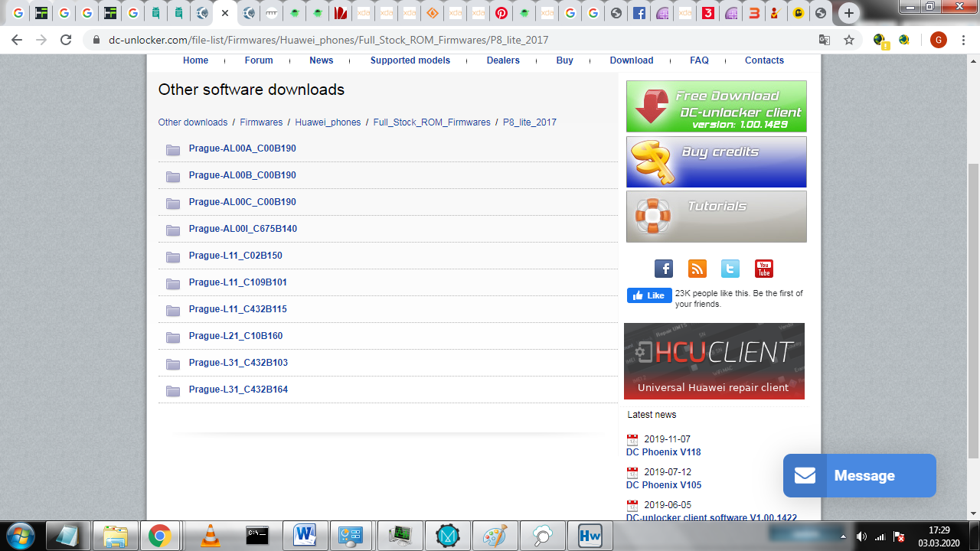Click the orange RSS feed icon
The height and width of the screenshot is (551, 980).
tap(697, 269)
